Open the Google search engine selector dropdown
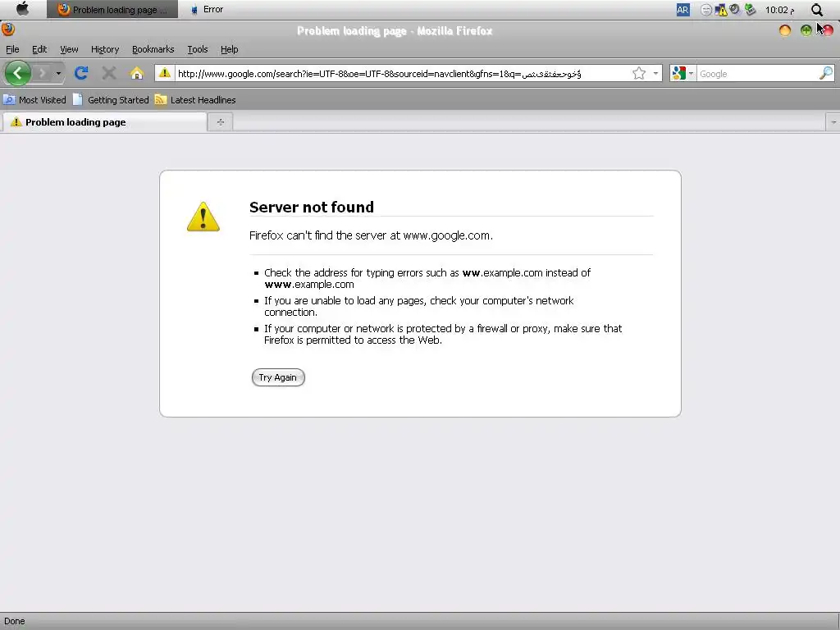 point(682,73)
